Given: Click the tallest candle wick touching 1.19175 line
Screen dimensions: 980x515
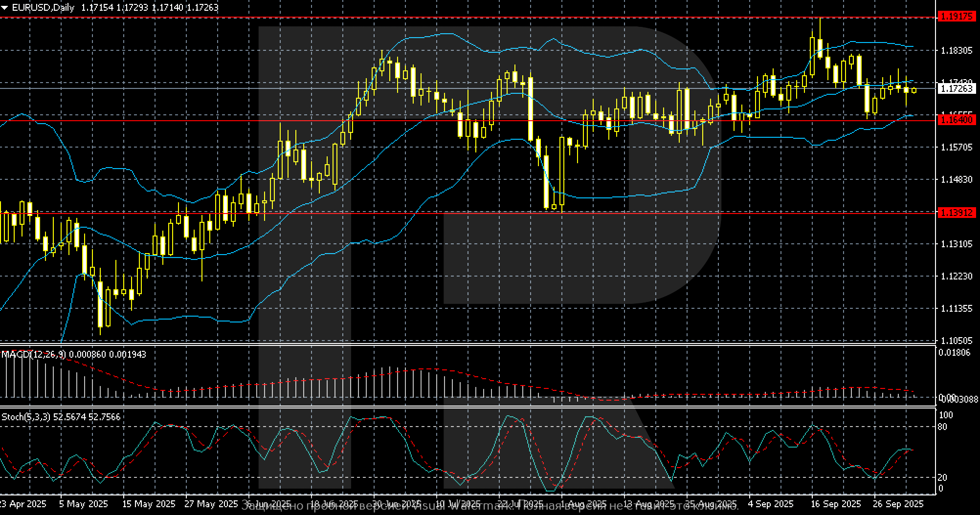Looking at the screenshot, I should click(820, 27).
